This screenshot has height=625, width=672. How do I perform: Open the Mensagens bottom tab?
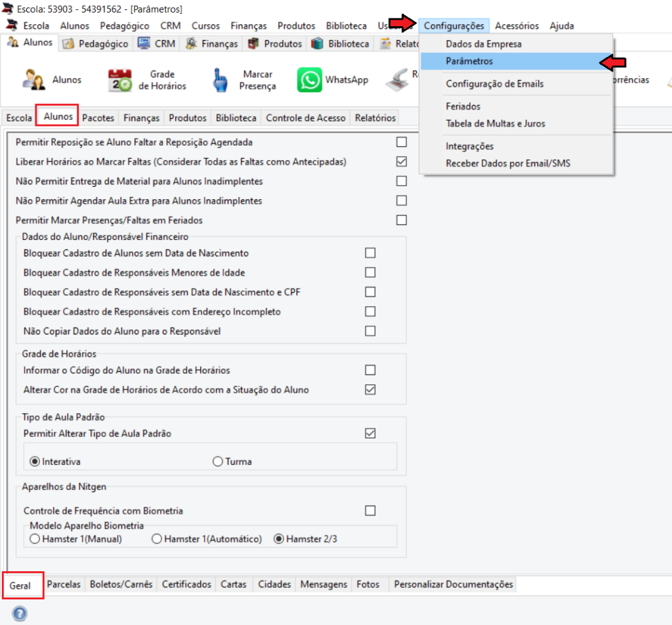[x=324, y=584]
